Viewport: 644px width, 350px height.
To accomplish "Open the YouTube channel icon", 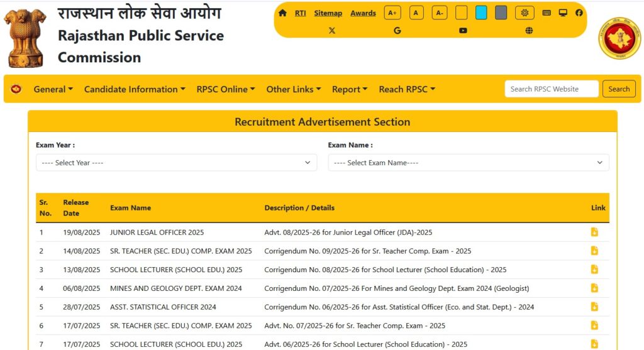I will tap(463, 30).
